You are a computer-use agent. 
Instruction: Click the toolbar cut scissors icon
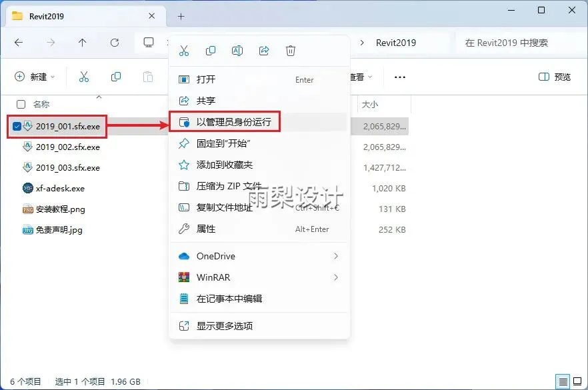coord(84,77)
